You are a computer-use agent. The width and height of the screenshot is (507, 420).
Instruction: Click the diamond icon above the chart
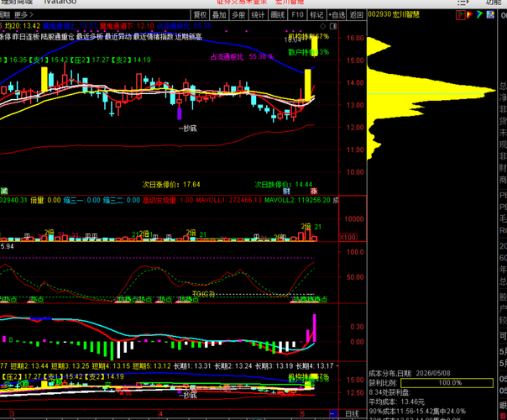pos(322,26)
